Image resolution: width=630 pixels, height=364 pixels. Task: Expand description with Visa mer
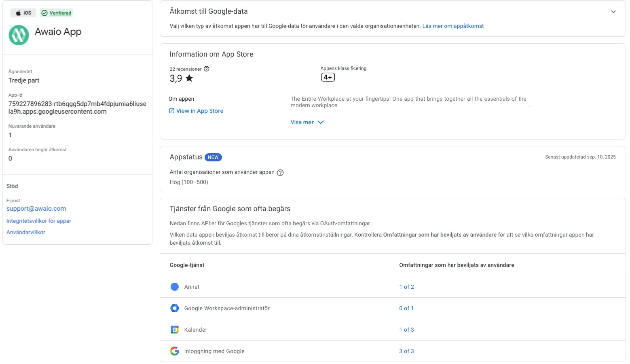click(307, 122)
